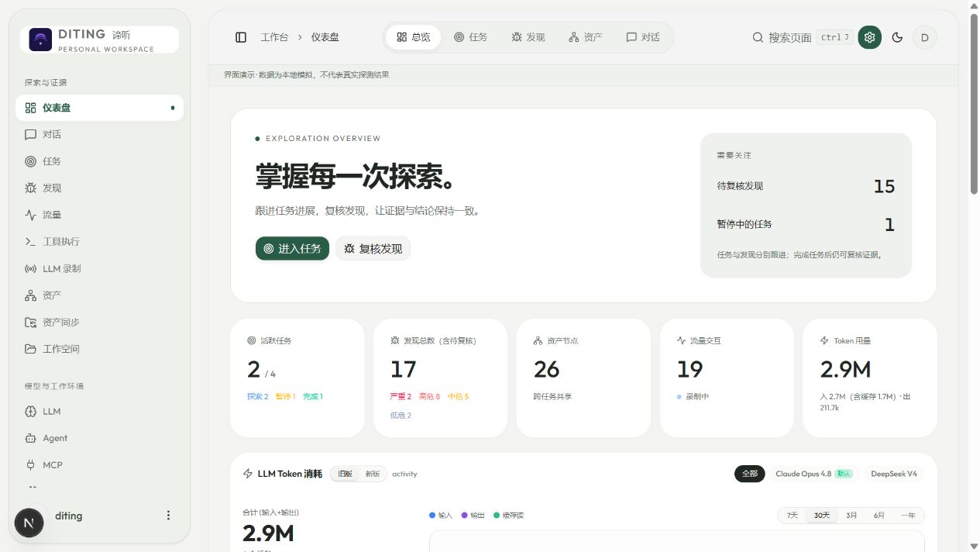
Task: Toggle the 输入 legend series
Action: 440,516
